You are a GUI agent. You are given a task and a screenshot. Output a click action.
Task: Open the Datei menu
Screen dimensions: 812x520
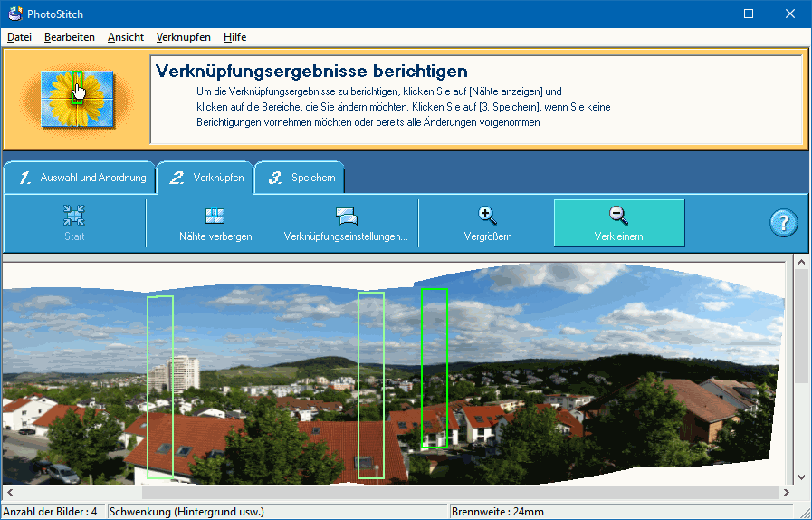coord(19,37)
